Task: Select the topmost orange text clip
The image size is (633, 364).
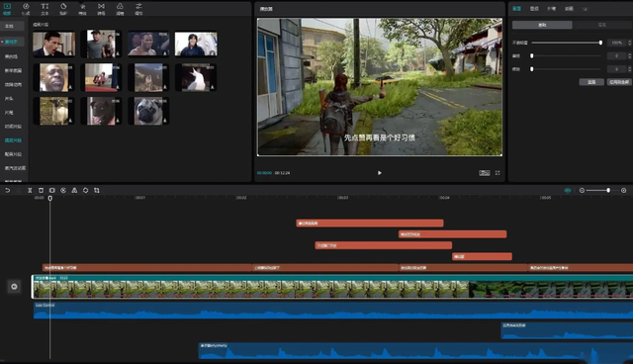Action: pos(370,224)
